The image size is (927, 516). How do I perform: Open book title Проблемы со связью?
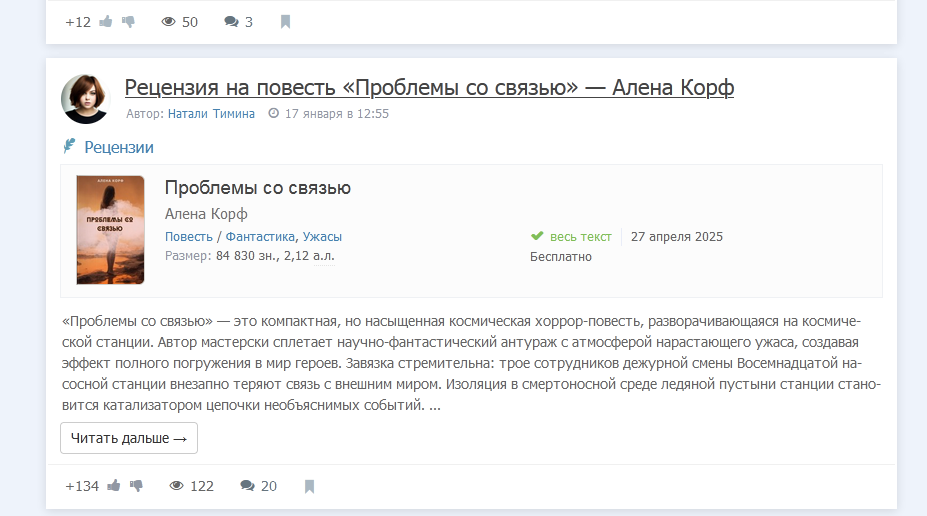(x=257, y=188)
